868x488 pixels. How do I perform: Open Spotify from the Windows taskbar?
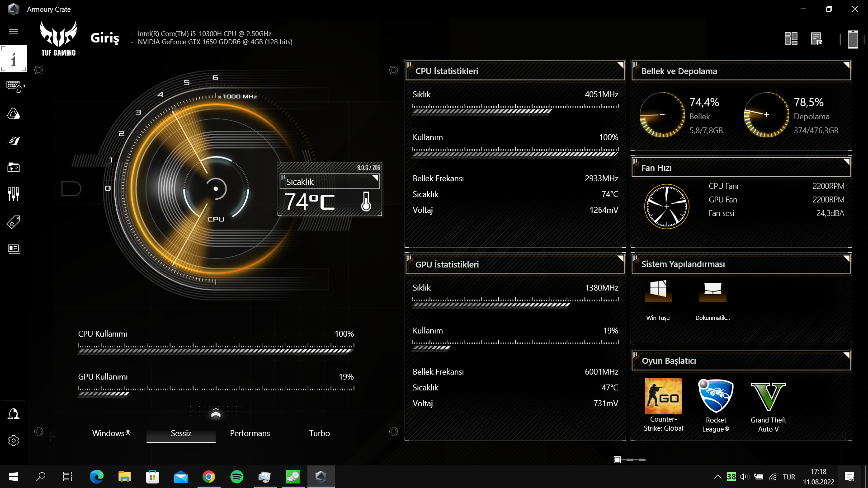237,477
